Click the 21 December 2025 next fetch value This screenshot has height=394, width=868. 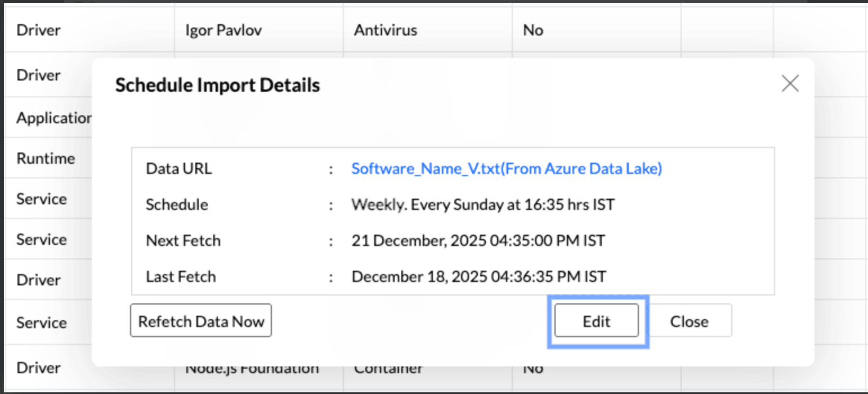478,241
